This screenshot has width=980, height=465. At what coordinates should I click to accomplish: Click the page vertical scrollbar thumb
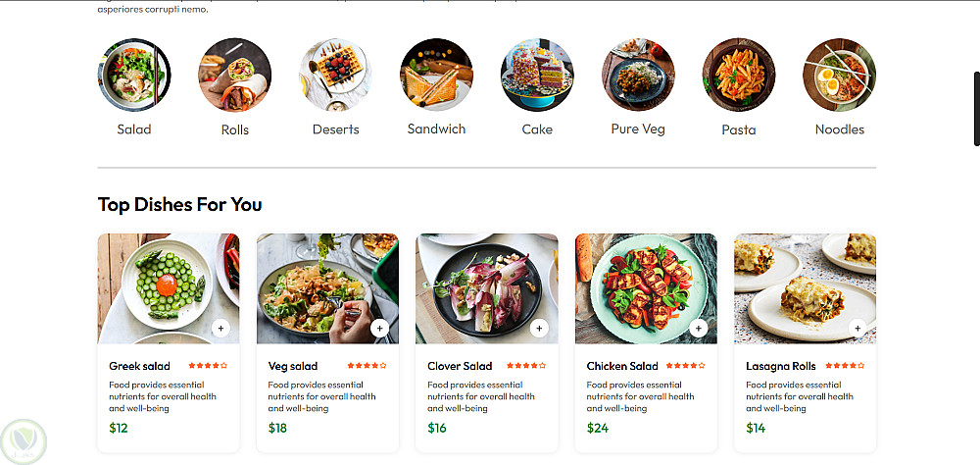pyautogui.click(x=976, y=108)
